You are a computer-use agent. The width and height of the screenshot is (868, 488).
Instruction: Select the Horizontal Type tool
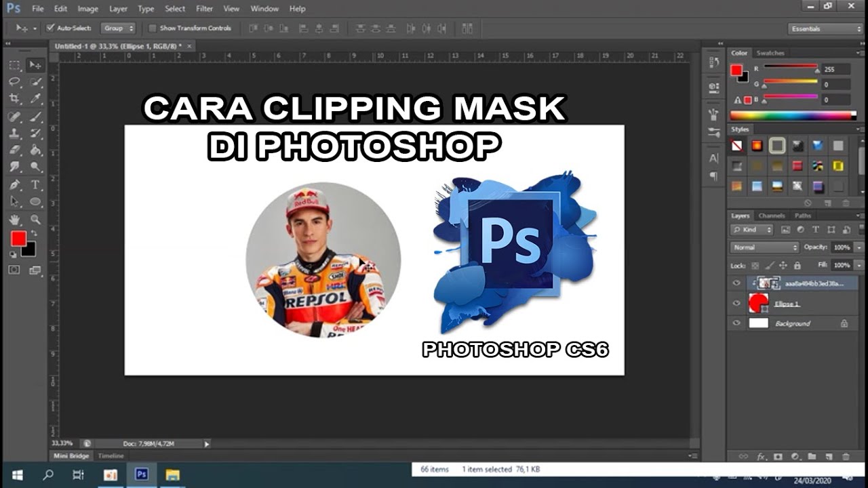35,184
